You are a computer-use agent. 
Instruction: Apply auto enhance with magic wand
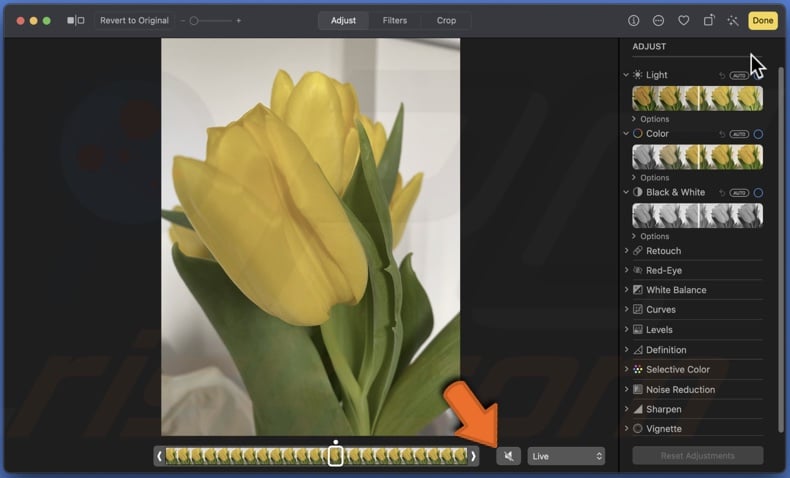pos(733,21)
